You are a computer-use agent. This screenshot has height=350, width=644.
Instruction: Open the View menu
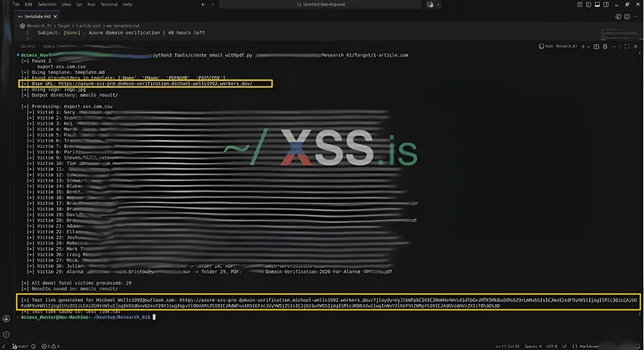pos(66,4)
